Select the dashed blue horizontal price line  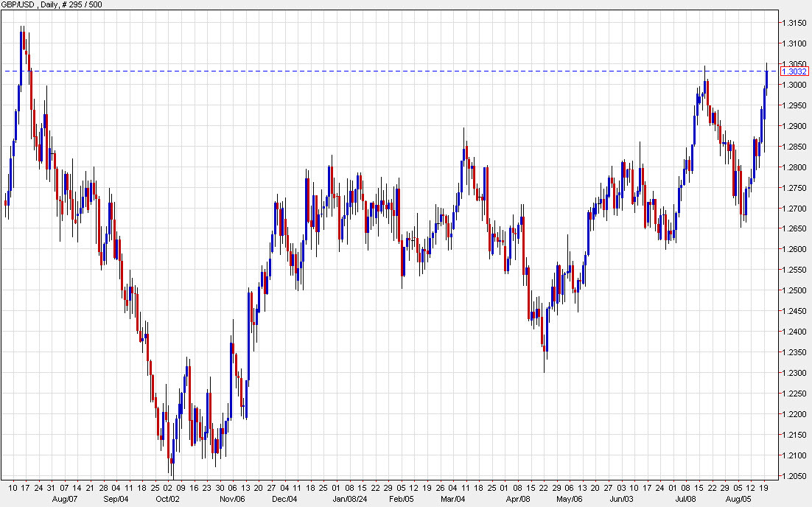[368, 71]
